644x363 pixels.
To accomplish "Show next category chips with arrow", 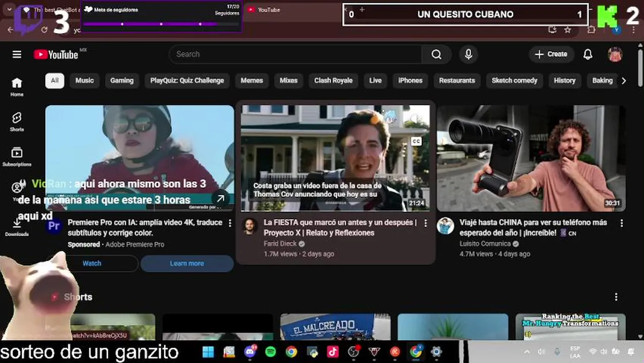I will tap(623, 81).
